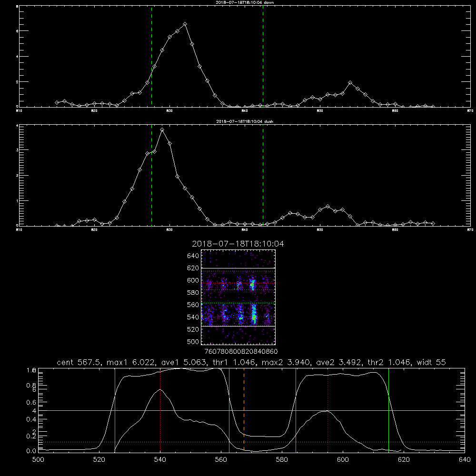This screenshot has height=476, width=476.
Task: Click the dusk plot's secondary peak diamond near 851
Action: tap(327, 207)
